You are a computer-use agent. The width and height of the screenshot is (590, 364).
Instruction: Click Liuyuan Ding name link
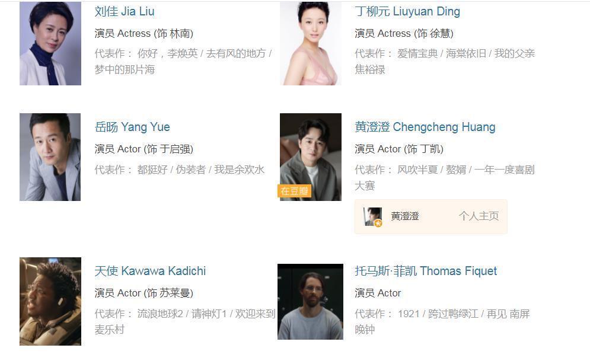tap(407, 11)
